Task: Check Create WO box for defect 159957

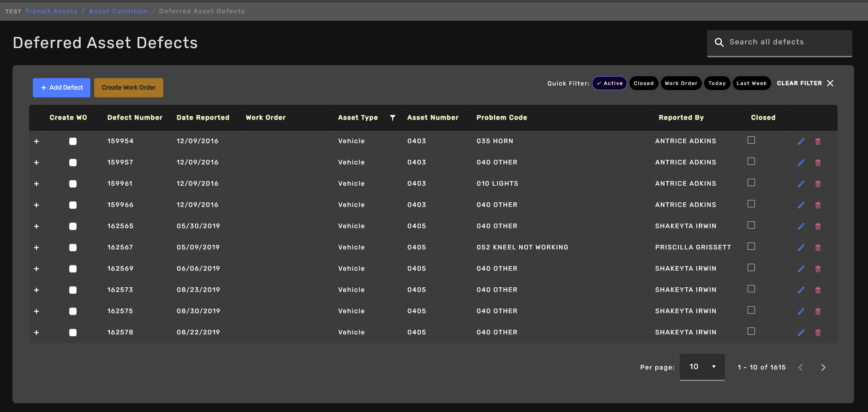Action: coord(73,163)
